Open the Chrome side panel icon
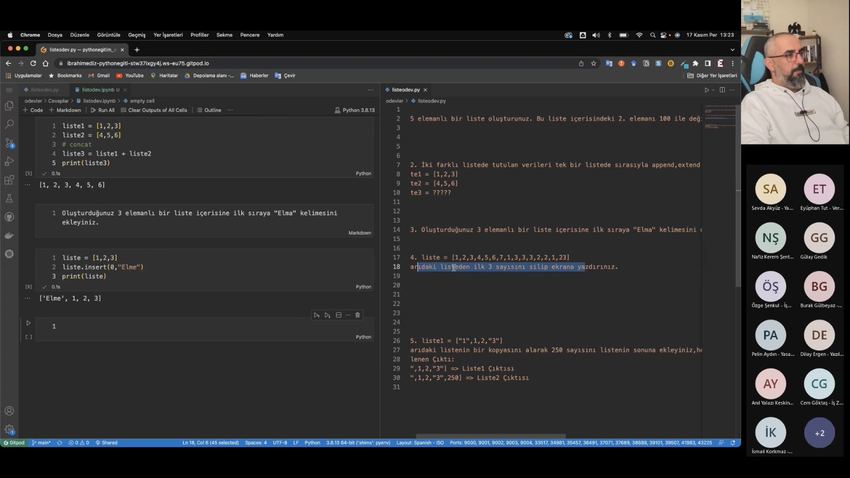 click(x=707, y=63)
